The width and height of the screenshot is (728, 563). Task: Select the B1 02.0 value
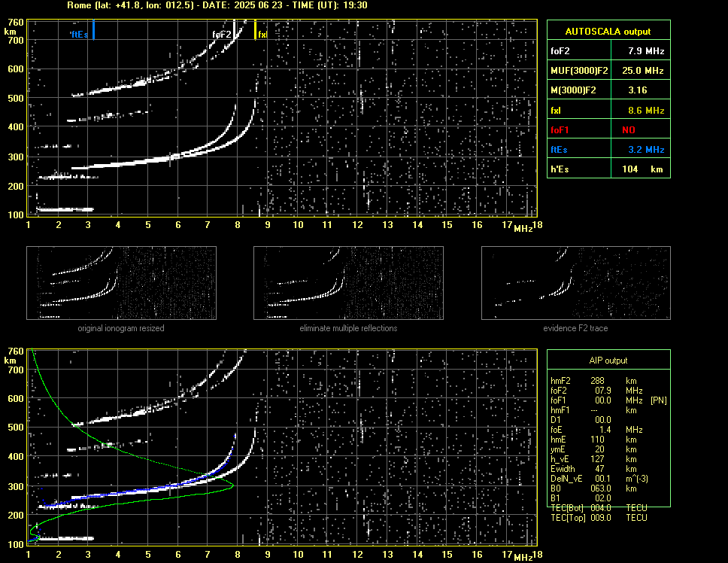pyautogui.click(x=603, y=498)
